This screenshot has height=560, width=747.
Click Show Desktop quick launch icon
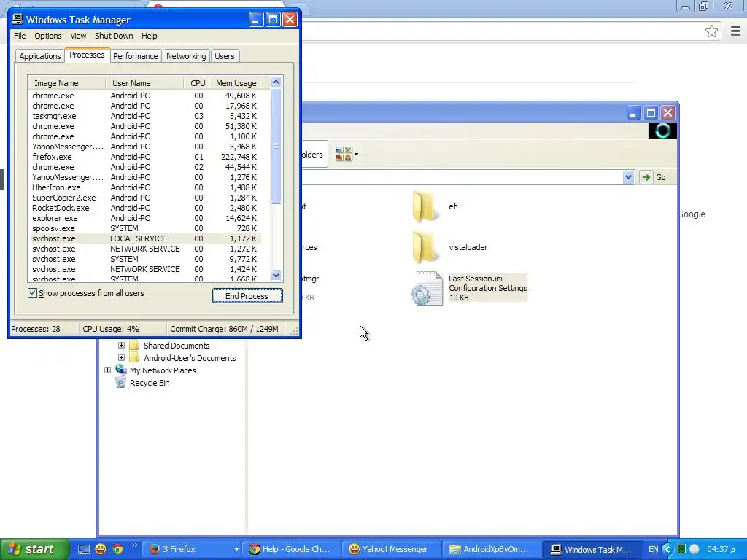[83, 549]
